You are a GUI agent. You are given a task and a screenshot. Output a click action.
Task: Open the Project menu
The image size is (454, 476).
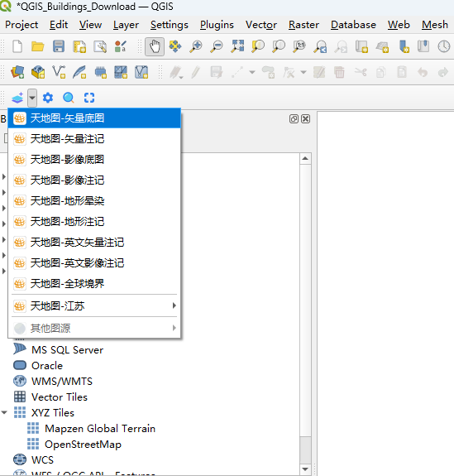pos(22,25)
